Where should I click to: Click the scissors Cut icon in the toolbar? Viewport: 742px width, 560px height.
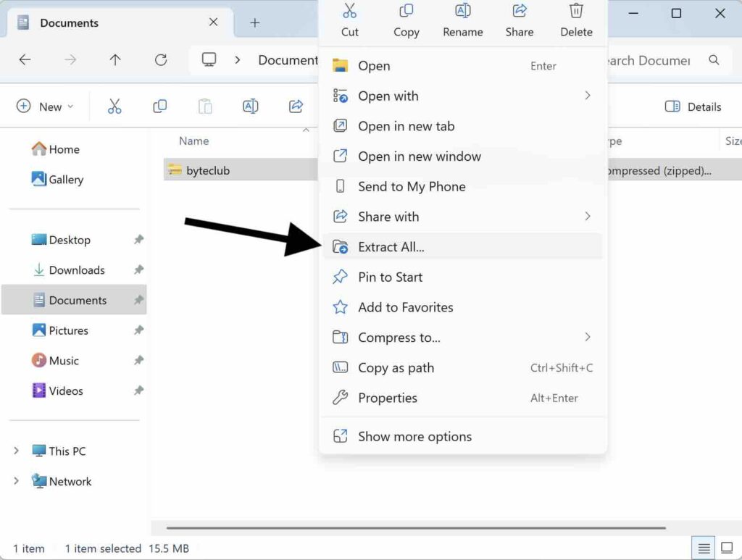(114, 106)
